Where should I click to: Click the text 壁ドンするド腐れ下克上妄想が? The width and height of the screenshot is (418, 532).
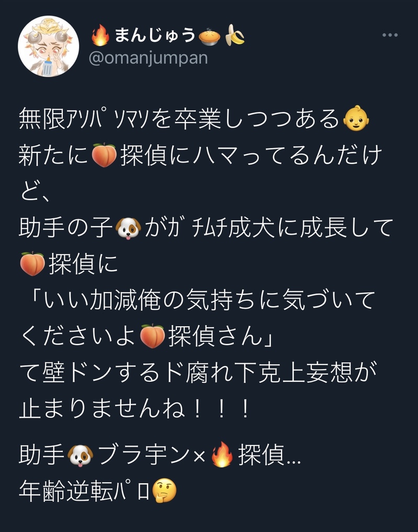point(209,372)
